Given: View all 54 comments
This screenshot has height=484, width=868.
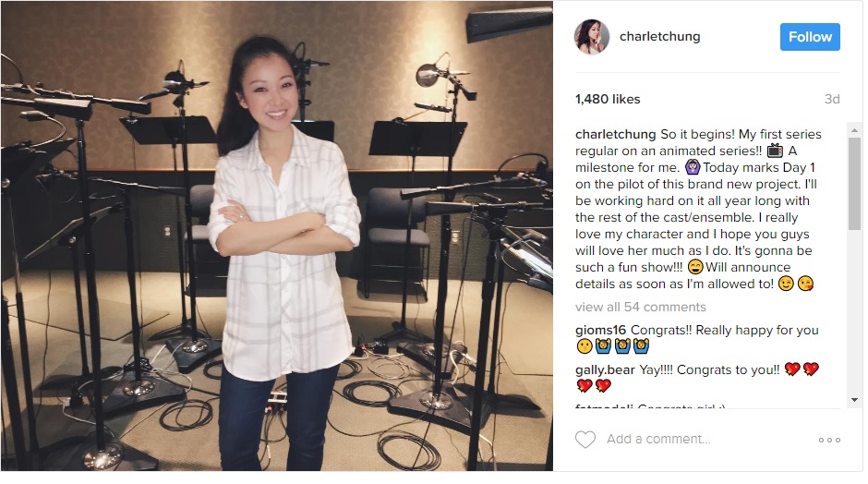Looking at the screenshot, I should 641,307.
